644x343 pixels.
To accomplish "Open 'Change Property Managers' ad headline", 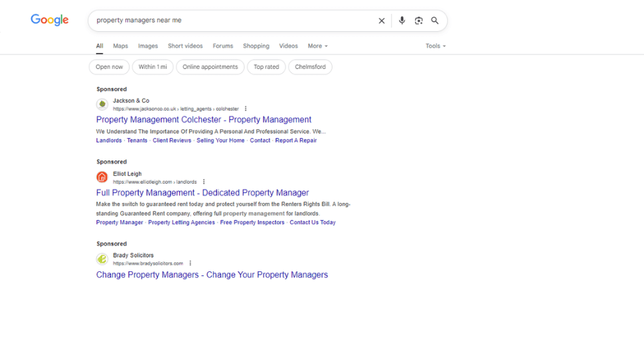I will click(x=212, y=275).
